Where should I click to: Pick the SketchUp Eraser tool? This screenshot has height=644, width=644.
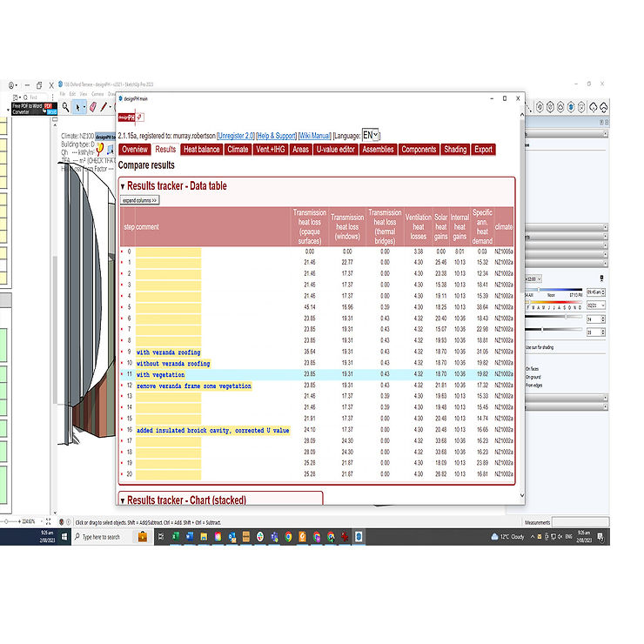click(93, 107)
